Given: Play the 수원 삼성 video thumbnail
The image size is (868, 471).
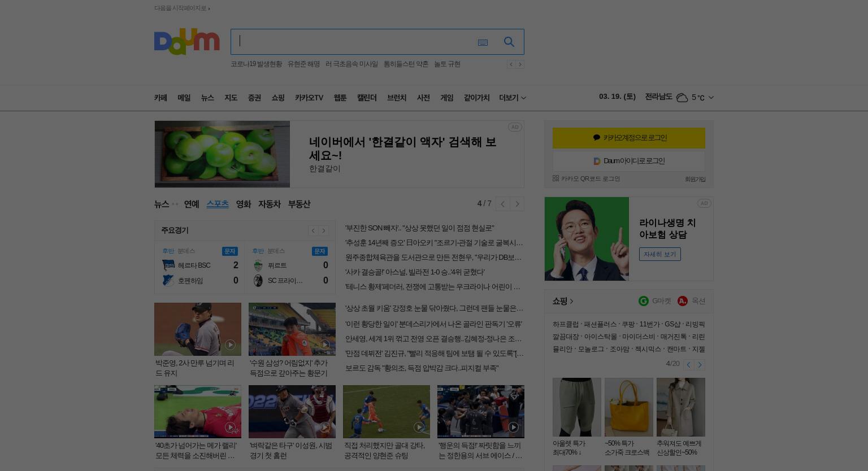Looking at the screenshot, I should click(x=292, y=329).
